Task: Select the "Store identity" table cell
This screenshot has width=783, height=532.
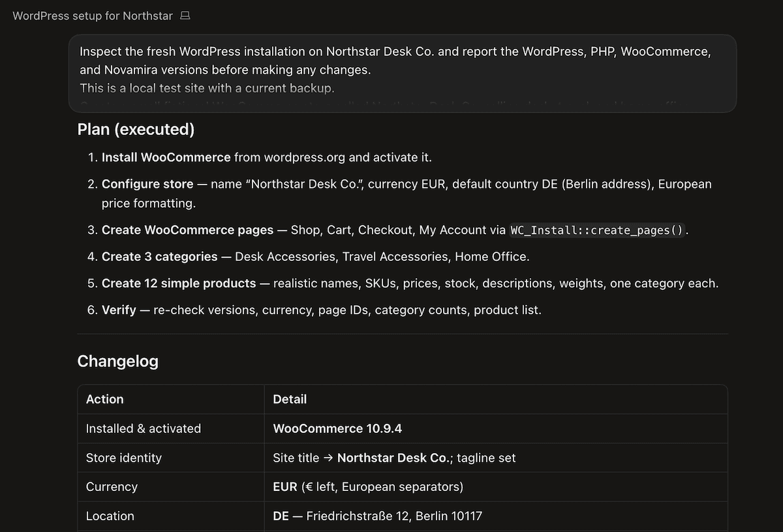Action: [x=171, y=458]
